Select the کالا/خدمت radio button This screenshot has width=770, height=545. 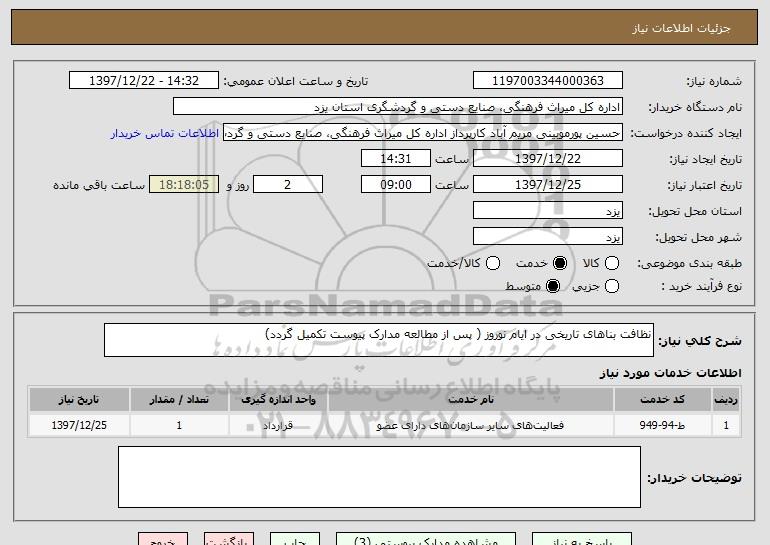click(493, 263)
